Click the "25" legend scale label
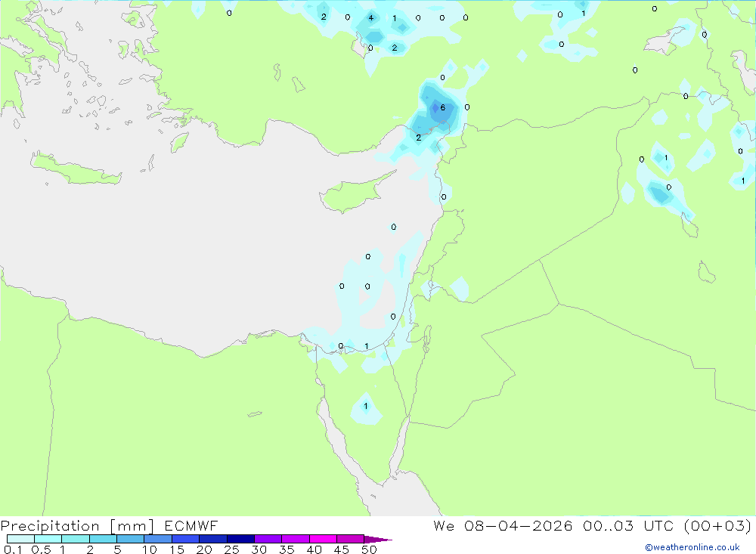756x554 pixels. click(232, 549)
